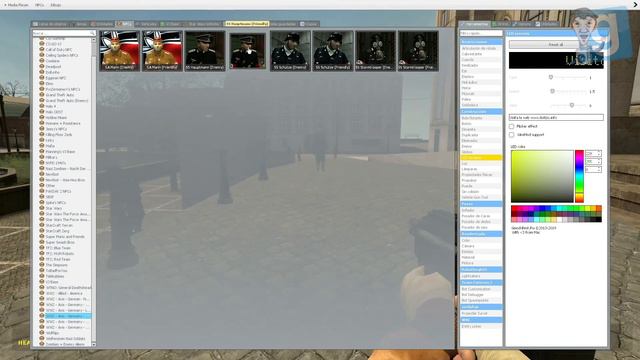Screen dimensions: 640x360
Task: Select TF2: Blue Team category
Action: (58, 248)
